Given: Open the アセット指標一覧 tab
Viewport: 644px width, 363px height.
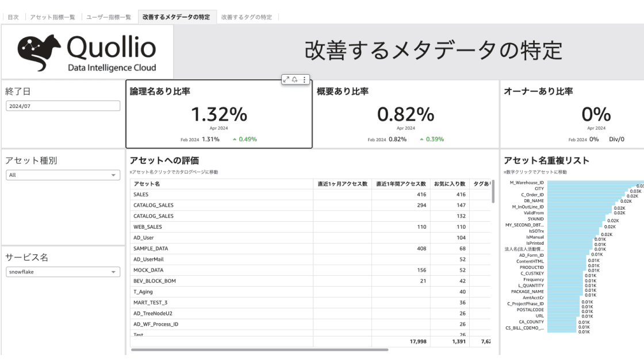Looking at the screenshot, I should [x=52, y=17].
